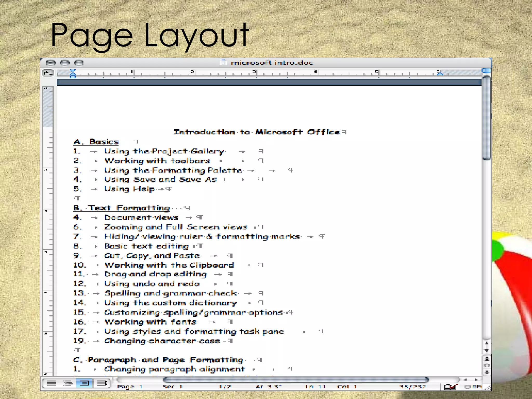The image size is (532, 399).
Task: Click the line 'Using the custom dictionary'
Action: tap(170, 303)
